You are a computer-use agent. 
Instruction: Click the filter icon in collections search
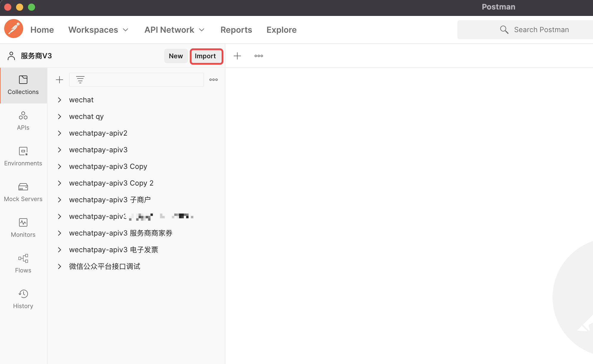(x=80, y=80)
